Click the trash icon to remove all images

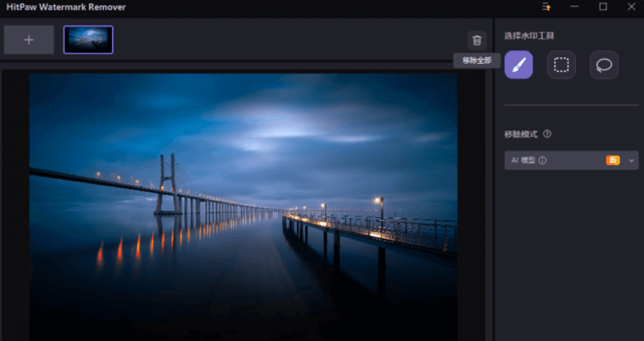point(477,40)
